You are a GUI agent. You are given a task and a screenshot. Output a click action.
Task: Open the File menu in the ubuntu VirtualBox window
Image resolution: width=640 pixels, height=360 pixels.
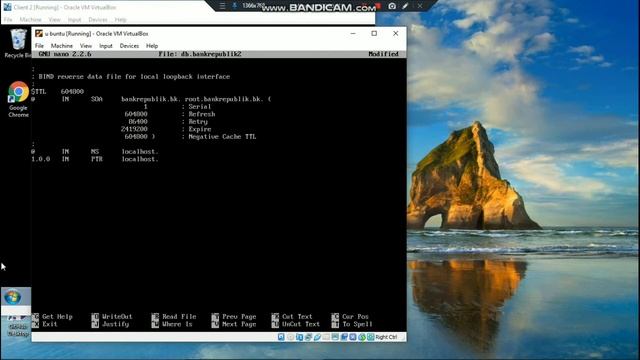[39, 46]
